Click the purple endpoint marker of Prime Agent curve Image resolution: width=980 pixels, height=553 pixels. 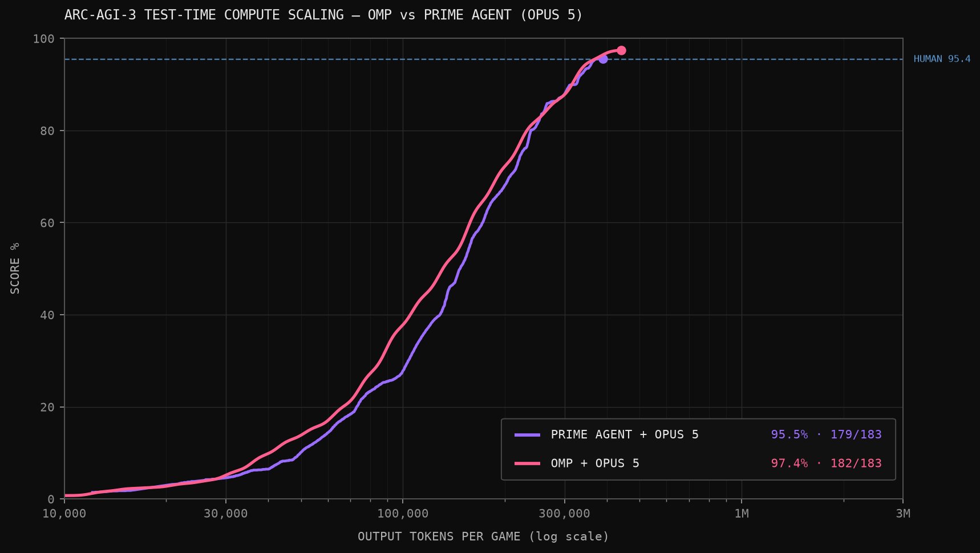tap(603, 59)
